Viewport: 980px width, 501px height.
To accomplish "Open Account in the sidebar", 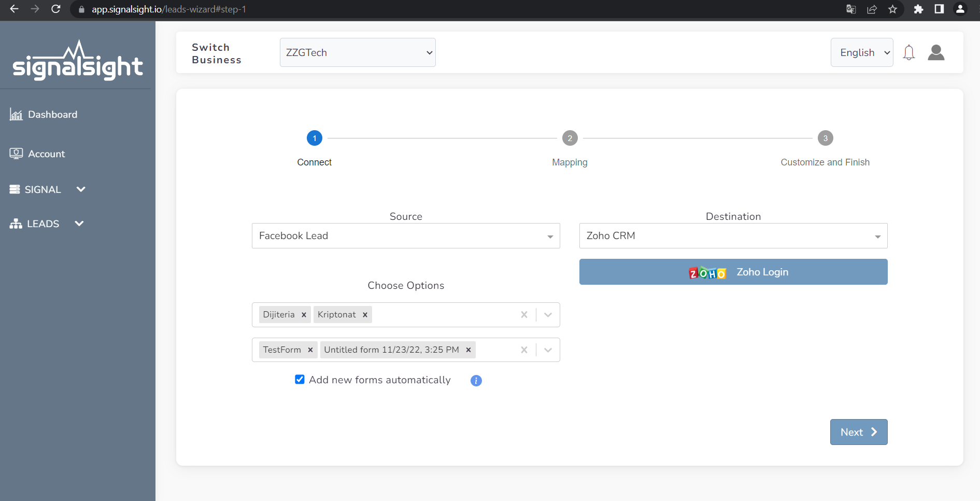I will tap(47, 154).
